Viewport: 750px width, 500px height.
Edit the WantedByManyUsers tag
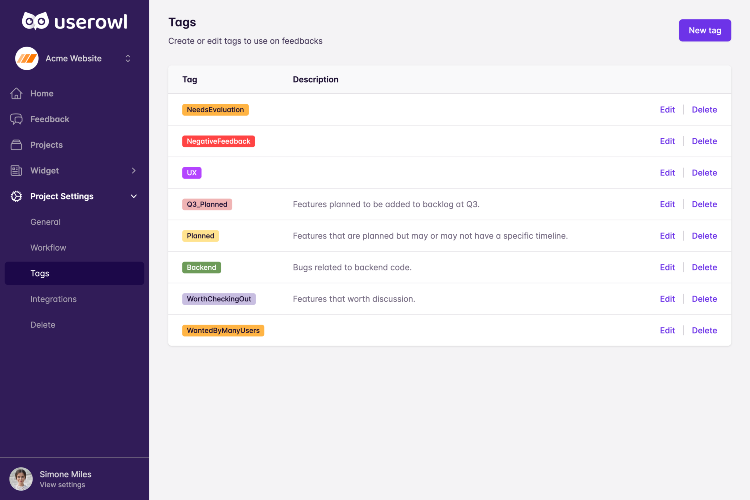[667, 331]
